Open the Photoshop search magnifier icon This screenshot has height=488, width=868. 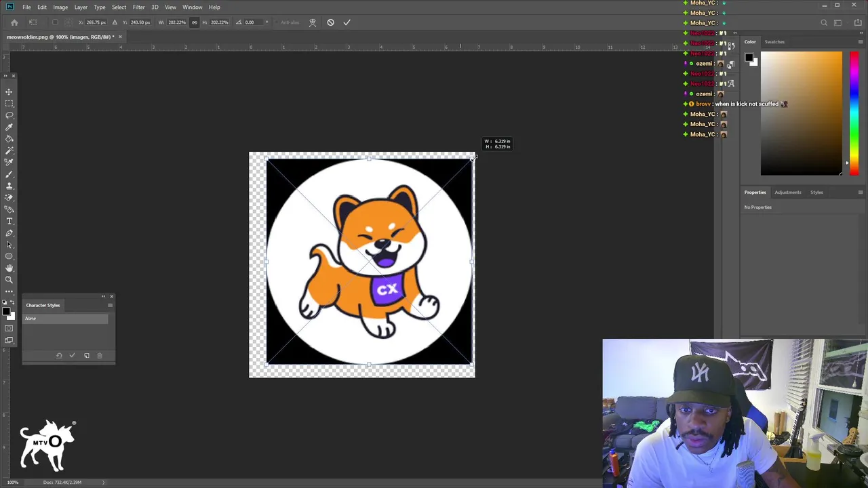pyautogui.click(x=824, y=22)
